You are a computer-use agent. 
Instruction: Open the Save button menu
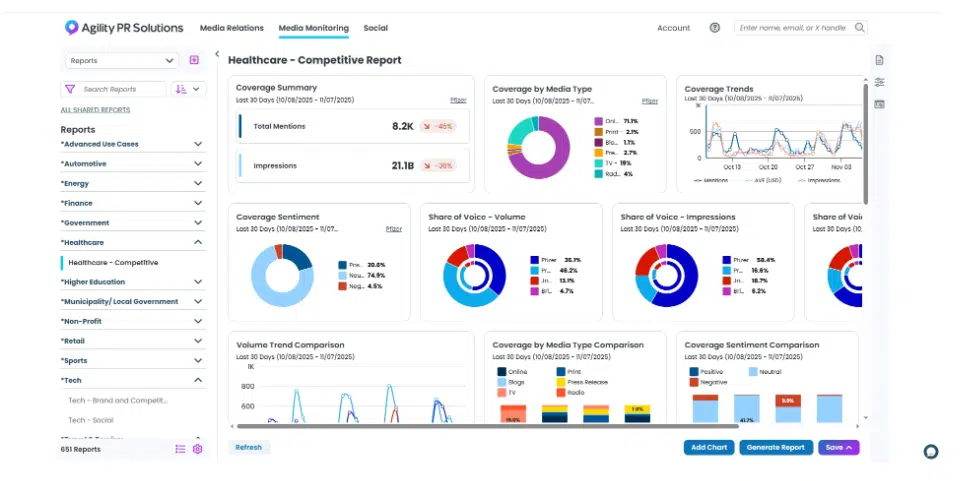click(x=839, y=448)
